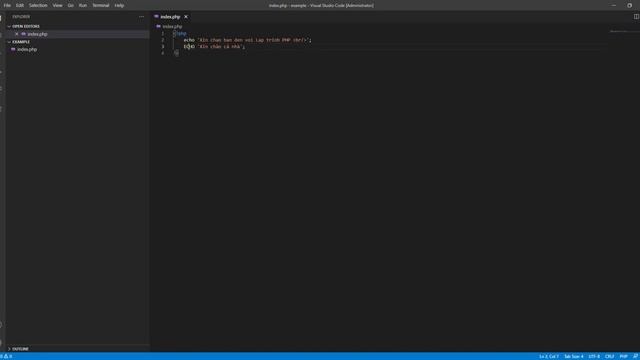Place cursor on first echo keyword
The image size is (640, 360).
(189, 40)
